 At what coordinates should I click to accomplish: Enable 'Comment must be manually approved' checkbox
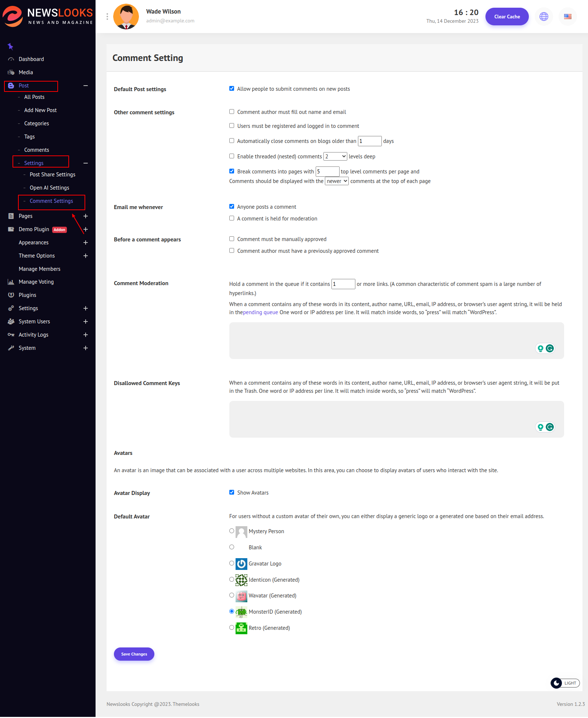click(x=232, y=239)
